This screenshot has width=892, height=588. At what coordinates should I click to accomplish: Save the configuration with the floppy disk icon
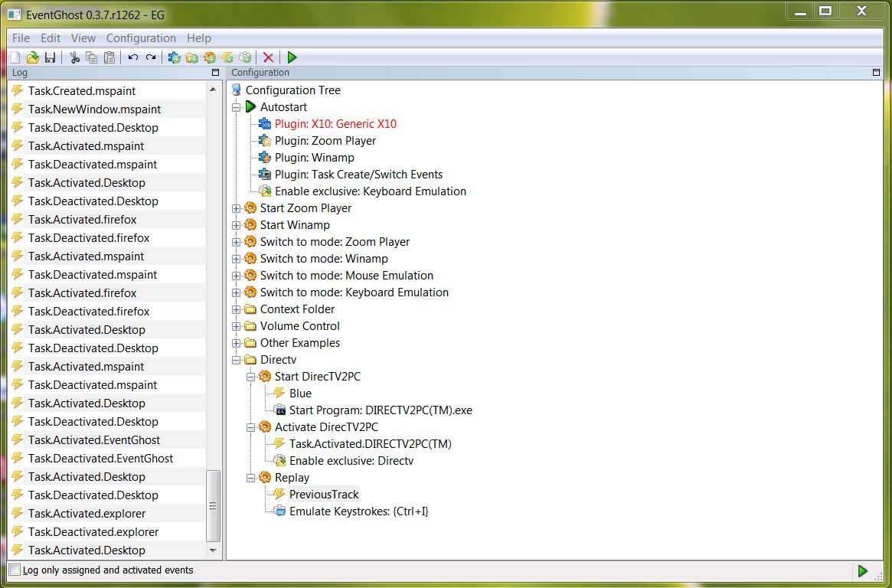click(50, 57)
